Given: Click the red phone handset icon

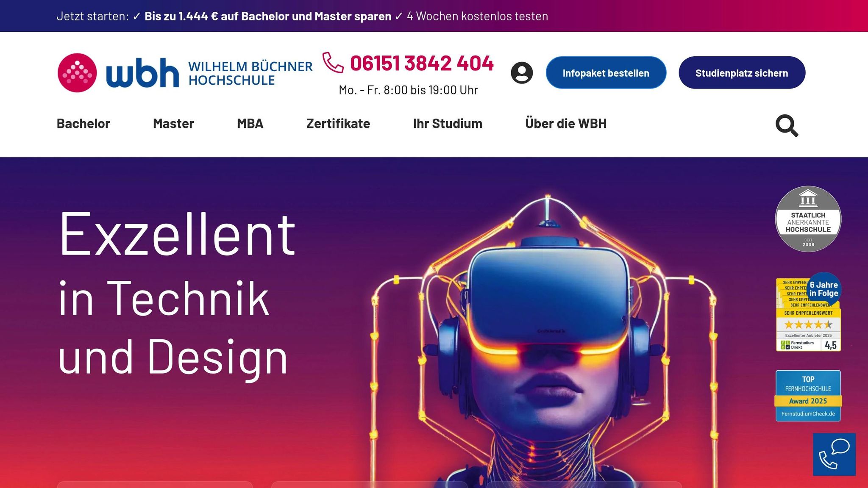Looking at the screenshot, I should pos(333,63).
